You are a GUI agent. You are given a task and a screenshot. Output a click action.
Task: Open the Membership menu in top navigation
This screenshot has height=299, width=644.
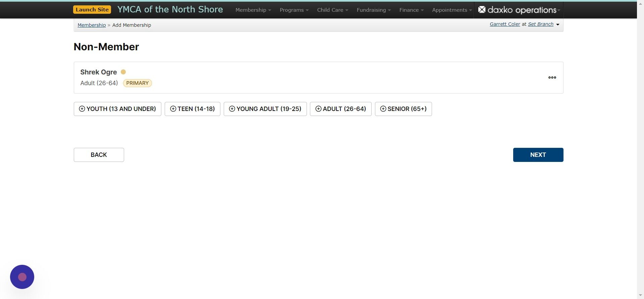click(x=253, y=10)
